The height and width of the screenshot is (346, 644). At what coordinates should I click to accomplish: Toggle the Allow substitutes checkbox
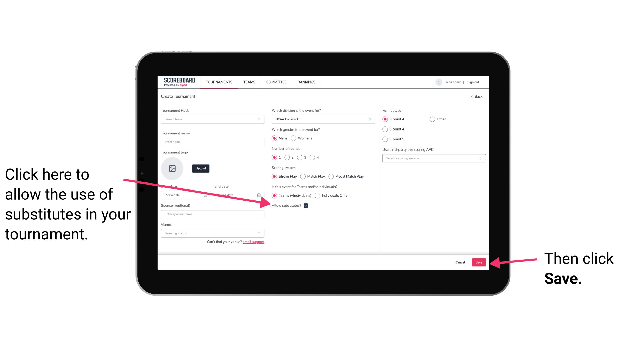(x=307, y=205)
